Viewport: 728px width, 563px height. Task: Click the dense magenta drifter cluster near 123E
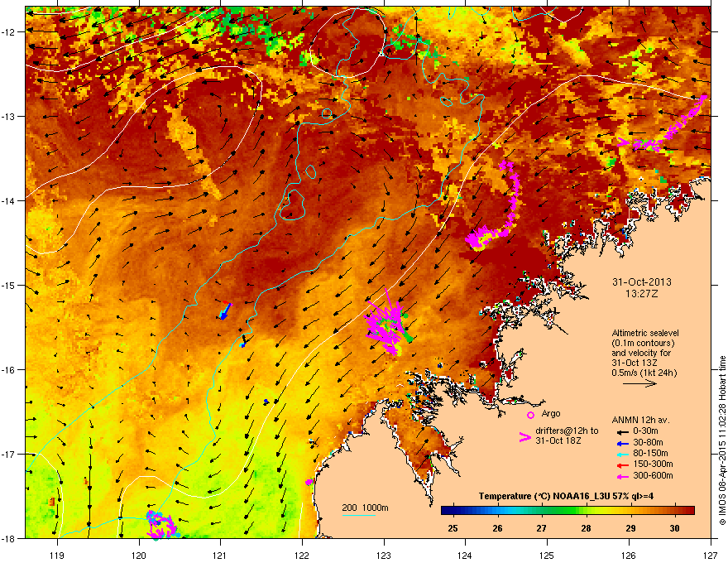386,325
